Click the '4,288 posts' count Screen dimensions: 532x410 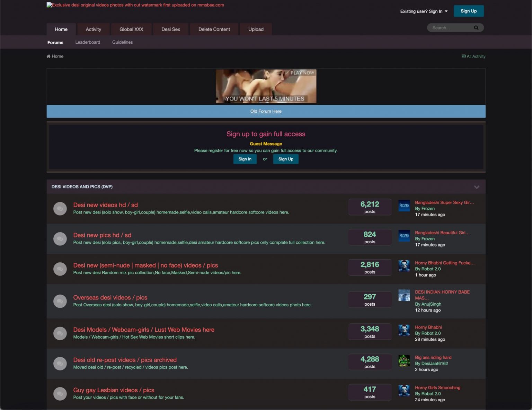click(x=370, y=362)
